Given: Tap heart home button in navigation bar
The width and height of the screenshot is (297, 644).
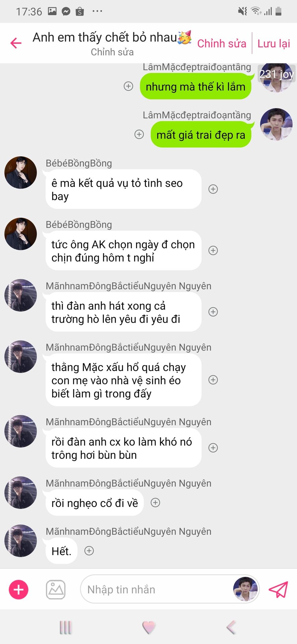Looking at the screenshot, I should click(x=149, y=627).
